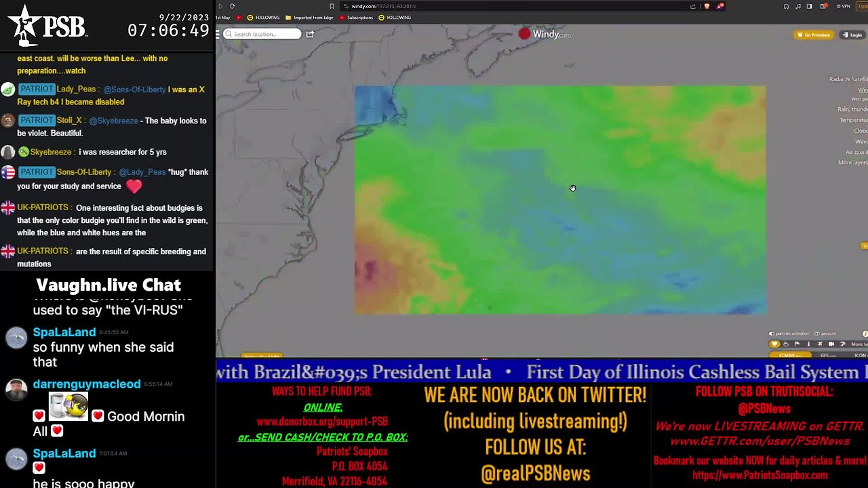This screenshot has width=868, height=488.
Task: Click the @PSBNews TruthSocial handle
Action: point(764,409)
